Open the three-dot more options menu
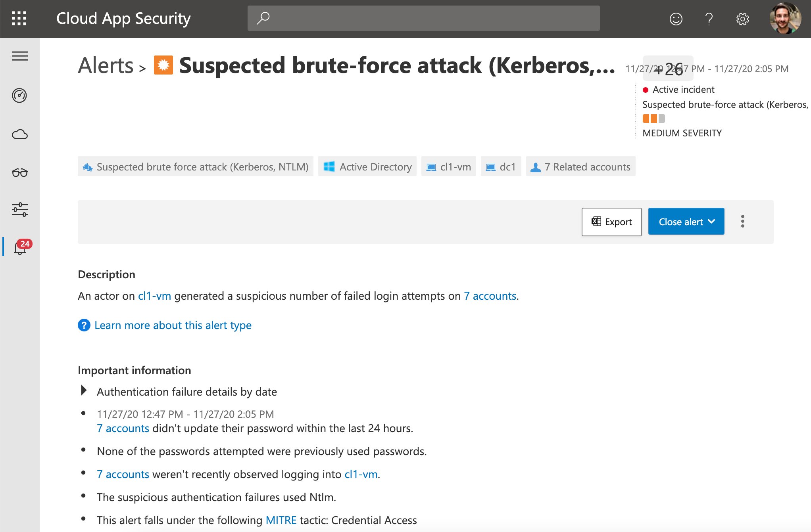Screen dimensions: 811x532 pos(742,221)
